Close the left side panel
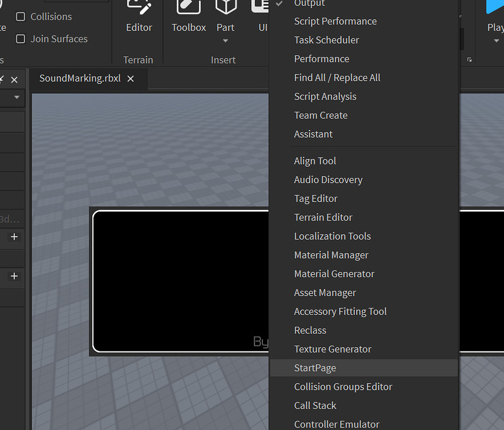This screenshot has width=504, height=430. coord(14,80)
